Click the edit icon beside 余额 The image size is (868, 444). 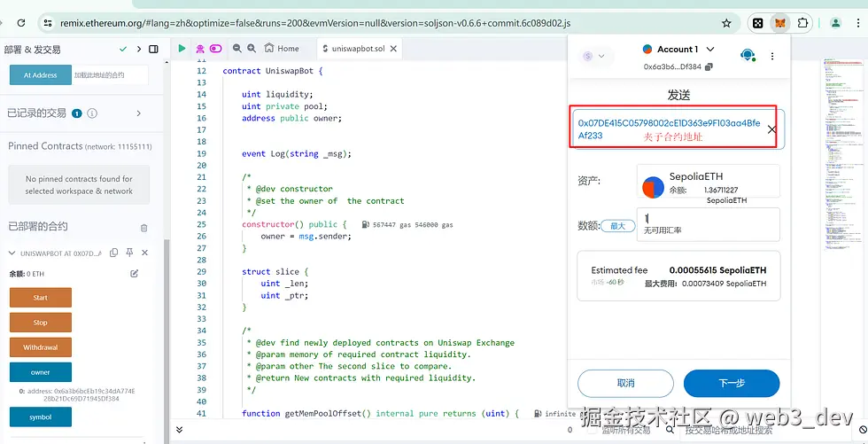(x=134, y=274)
